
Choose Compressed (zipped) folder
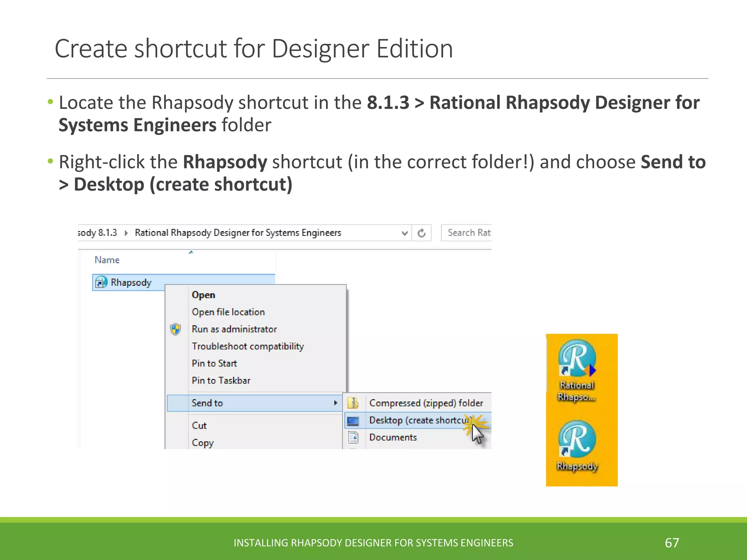pyautogui.click(x=426, y=403)
